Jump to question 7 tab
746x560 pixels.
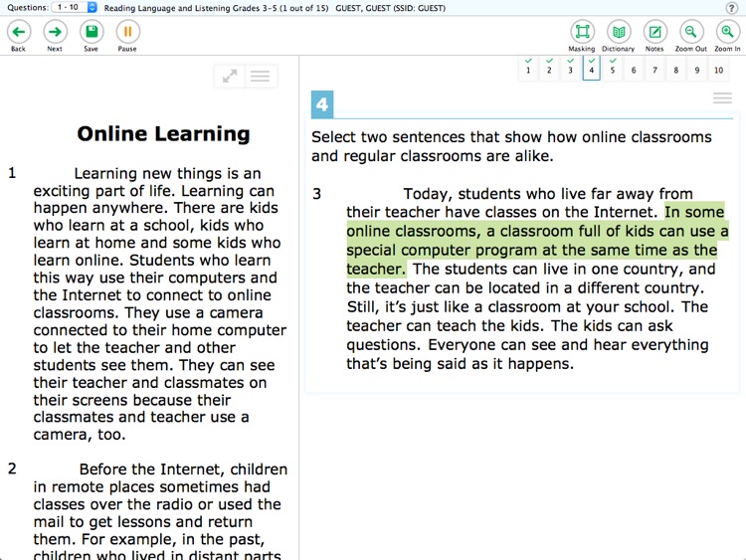655,70
